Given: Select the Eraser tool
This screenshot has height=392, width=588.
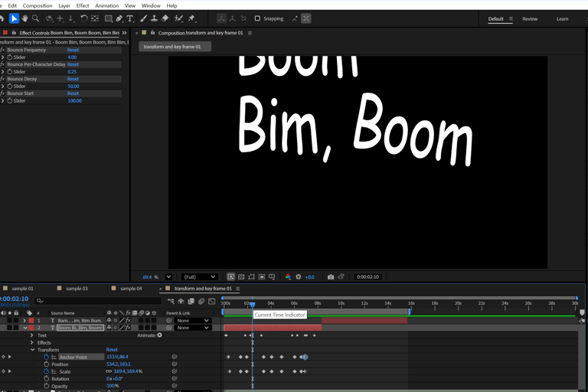Looking at the screenshot, I should tap(165, 18).
